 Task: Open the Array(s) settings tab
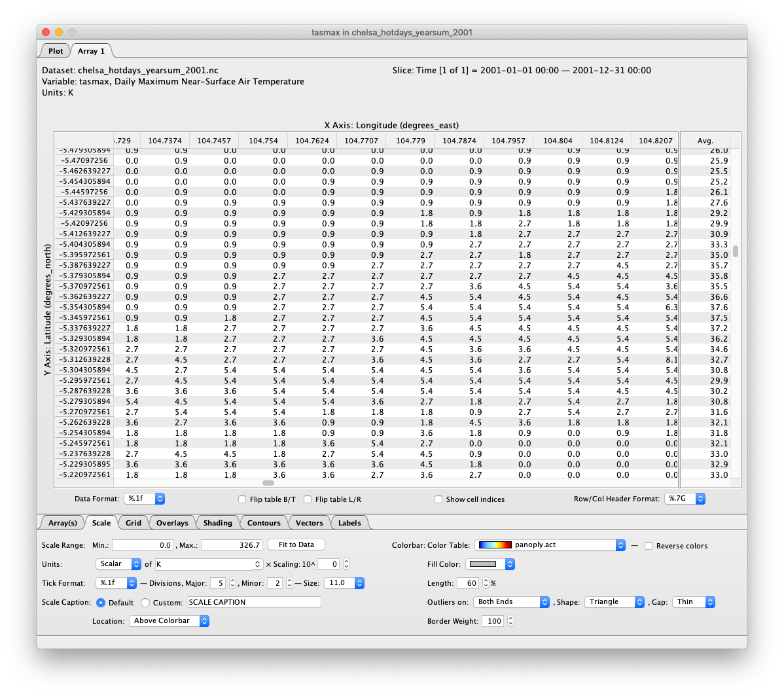(63, 522)
